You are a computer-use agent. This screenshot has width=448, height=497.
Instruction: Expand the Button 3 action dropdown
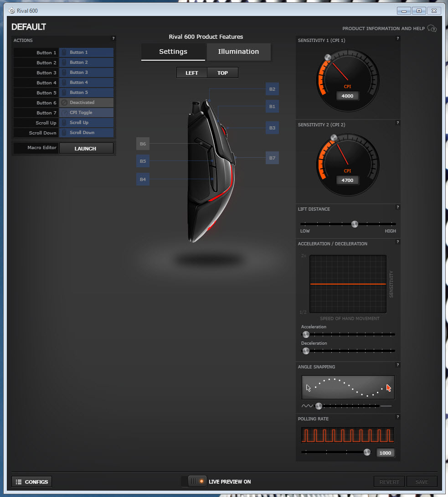click(86, 72)
